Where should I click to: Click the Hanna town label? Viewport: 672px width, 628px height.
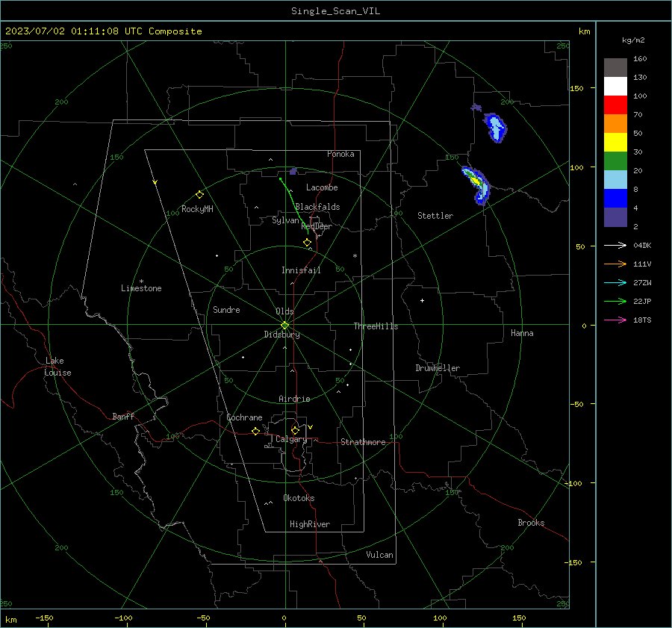(x=522, y=333)
